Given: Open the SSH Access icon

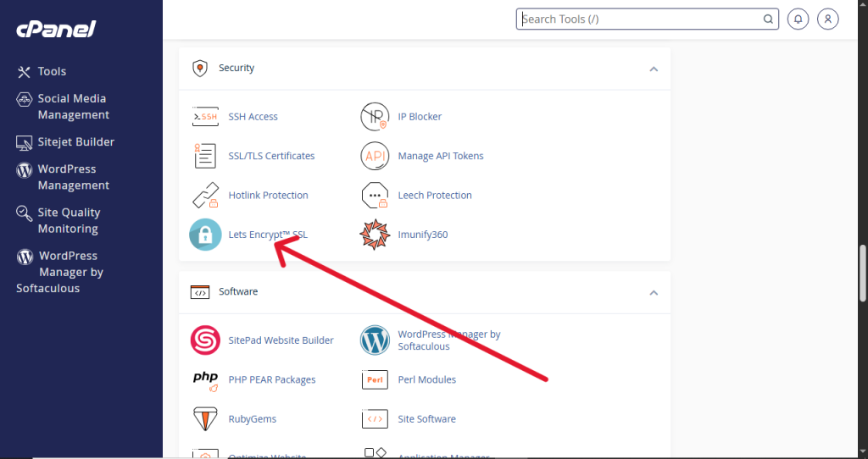Looking at the screenshot, I should [x=205, y=117].
